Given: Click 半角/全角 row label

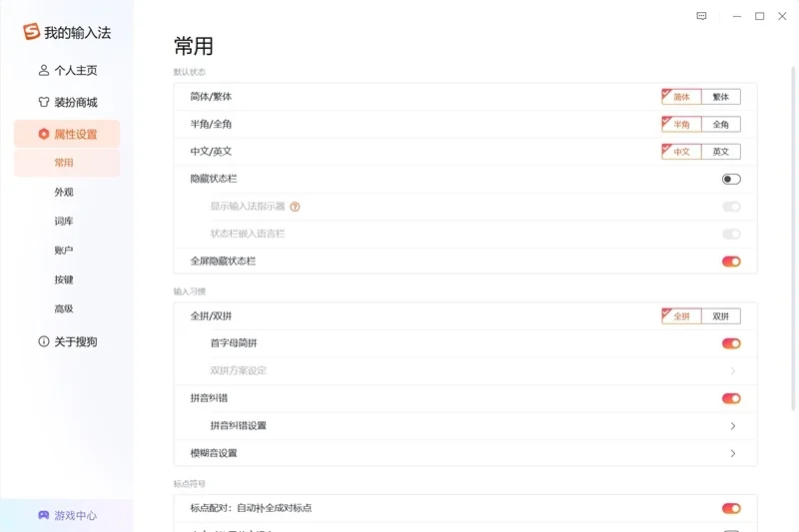Looking at the screenshot, I should [x=211, y=124].
